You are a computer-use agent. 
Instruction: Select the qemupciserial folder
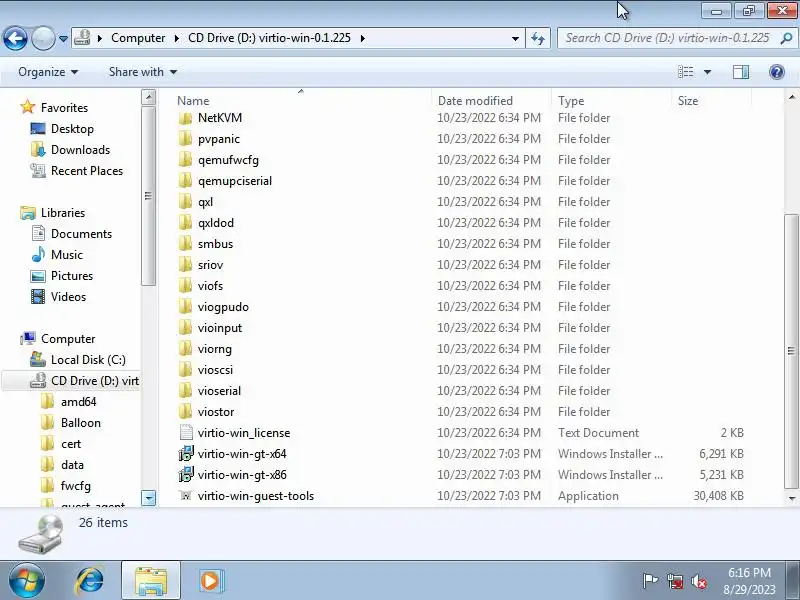pos(235,181)
